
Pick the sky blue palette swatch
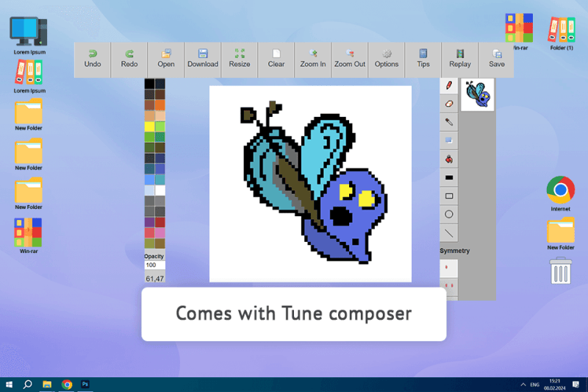[150, 179]
